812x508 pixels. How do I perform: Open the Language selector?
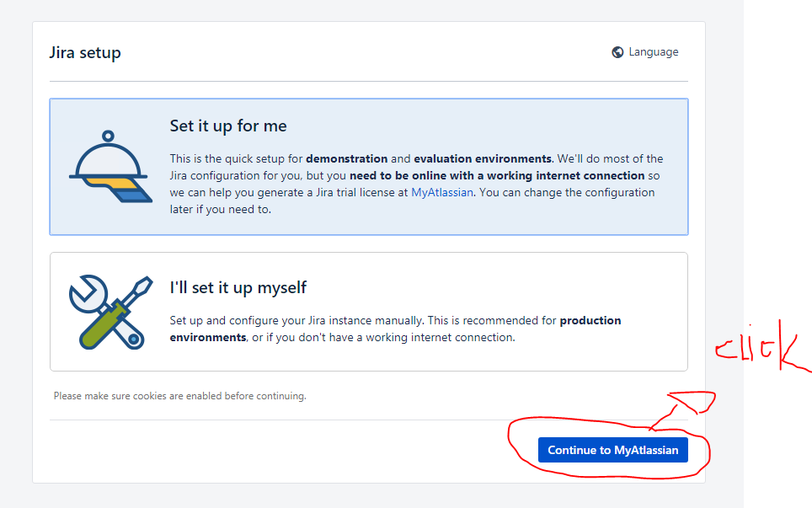click(644, 51)
